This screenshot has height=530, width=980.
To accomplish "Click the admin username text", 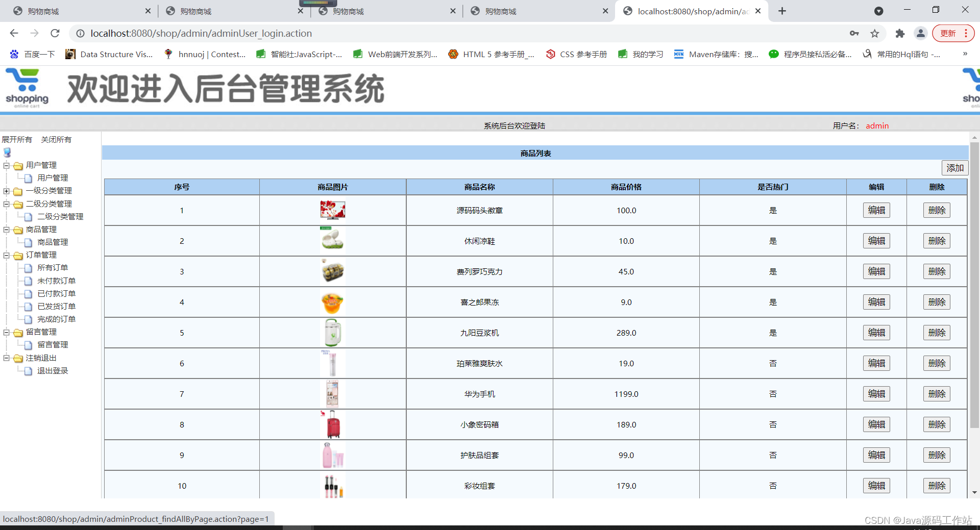I will (x=877, y=125).
